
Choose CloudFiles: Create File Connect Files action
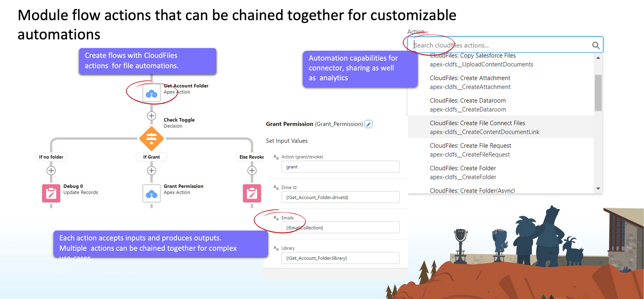[501, 127]
